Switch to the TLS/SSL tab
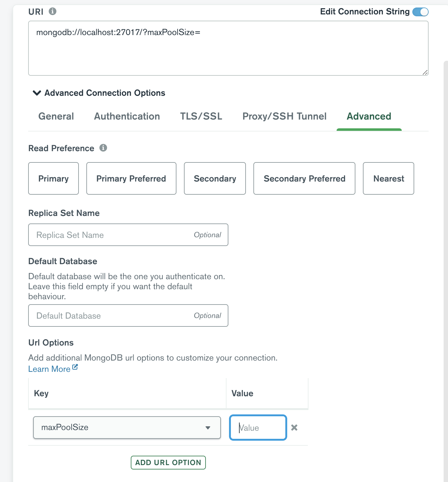 click(201, 116)
